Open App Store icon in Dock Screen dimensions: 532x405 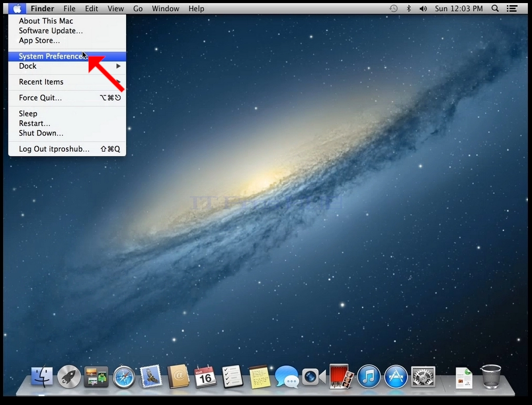pos(395,377)
